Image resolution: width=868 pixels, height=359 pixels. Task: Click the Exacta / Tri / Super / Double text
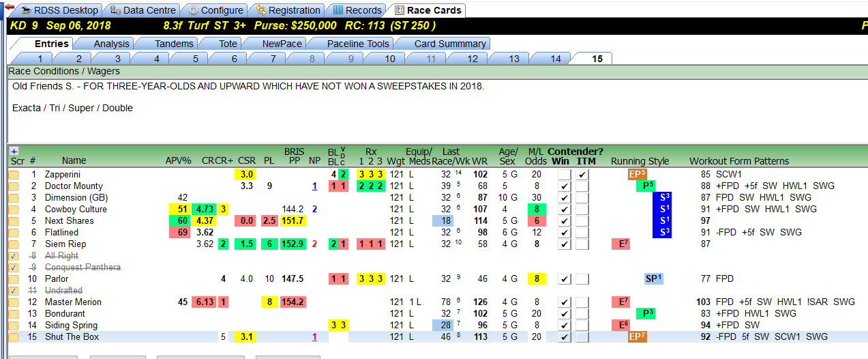(x=72, y=109)
